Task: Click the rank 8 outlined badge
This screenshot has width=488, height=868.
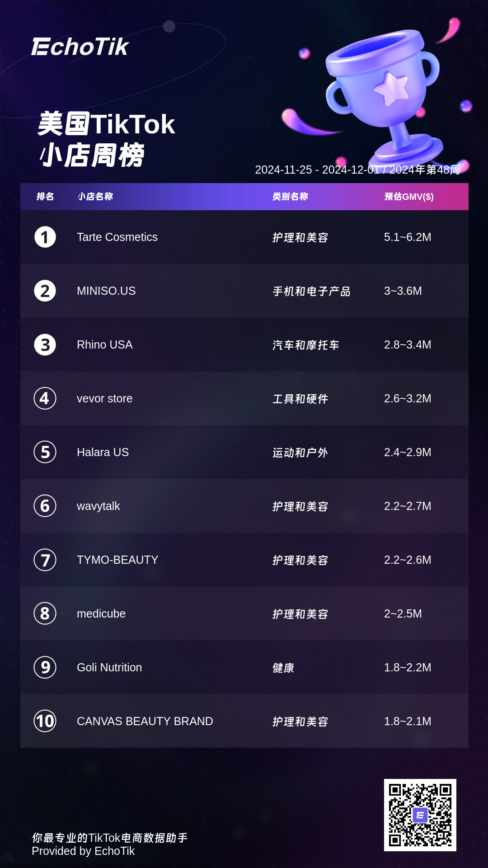Action: click(45, 613)
